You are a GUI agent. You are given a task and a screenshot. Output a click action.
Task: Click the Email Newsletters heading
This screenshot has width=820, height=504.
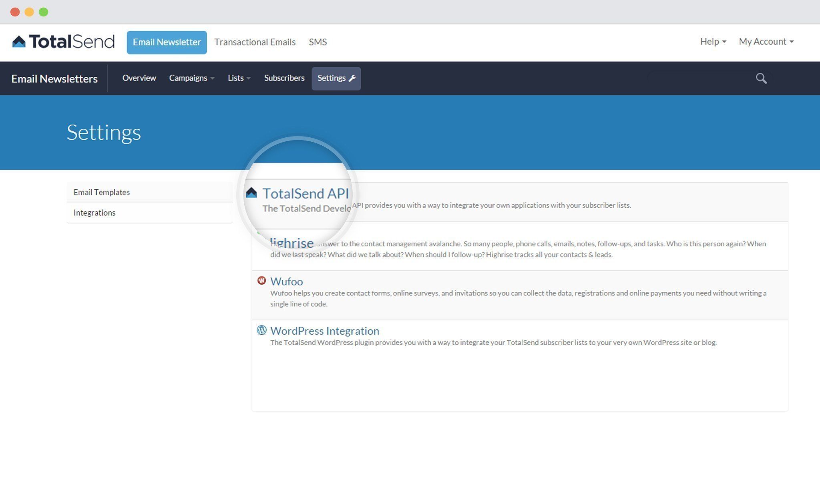pyautogui.click(x=54, y=79)
